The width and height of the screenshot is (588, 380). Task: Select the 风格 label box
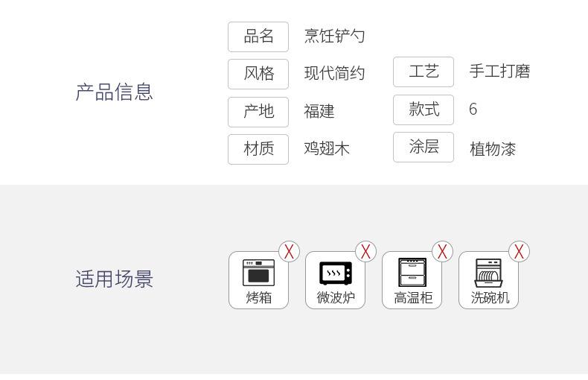[x=258, y=74]
